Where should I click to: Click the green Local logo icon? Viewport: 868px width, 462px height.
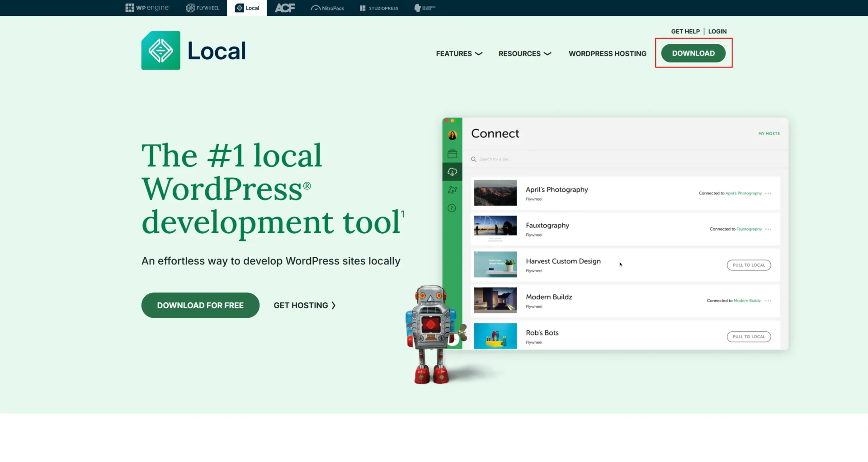point(160,50)
